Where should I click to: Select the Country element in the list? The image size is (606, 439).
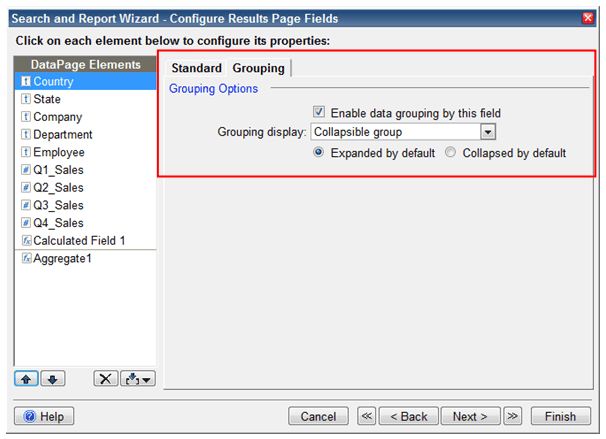(85, 81)
